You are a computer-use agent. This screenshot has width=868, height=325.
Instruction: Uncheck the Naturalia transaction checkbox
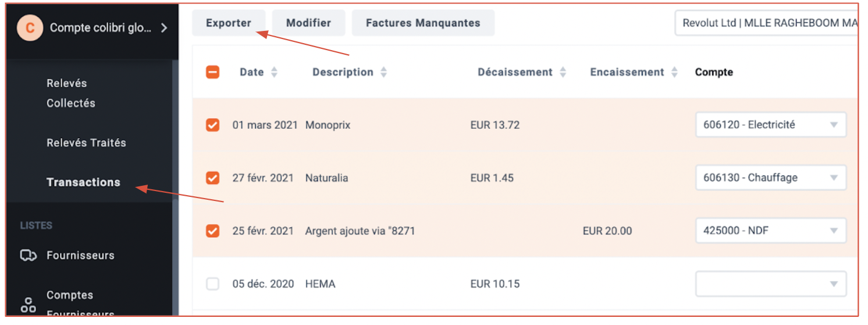(213, 178)
